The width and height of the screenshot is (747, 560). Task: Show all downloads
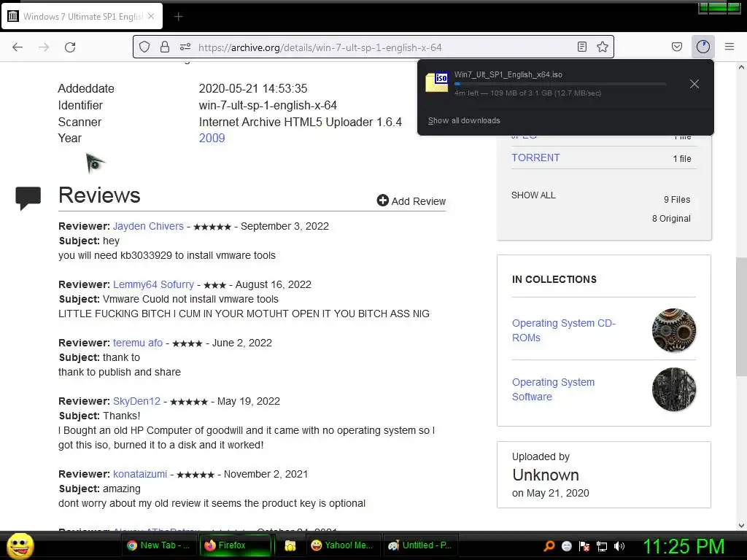pos(464,120)
